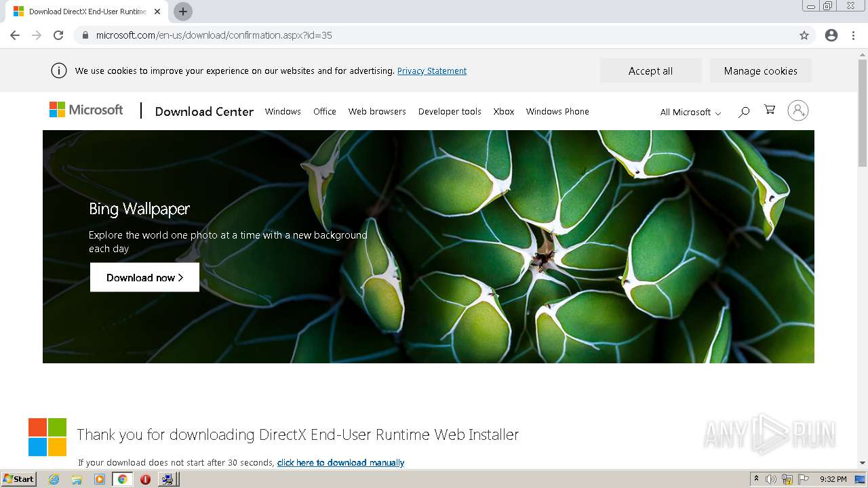Click the address bar URL
The height and width of the screenshot is (488, 868).
pos(214,35)
